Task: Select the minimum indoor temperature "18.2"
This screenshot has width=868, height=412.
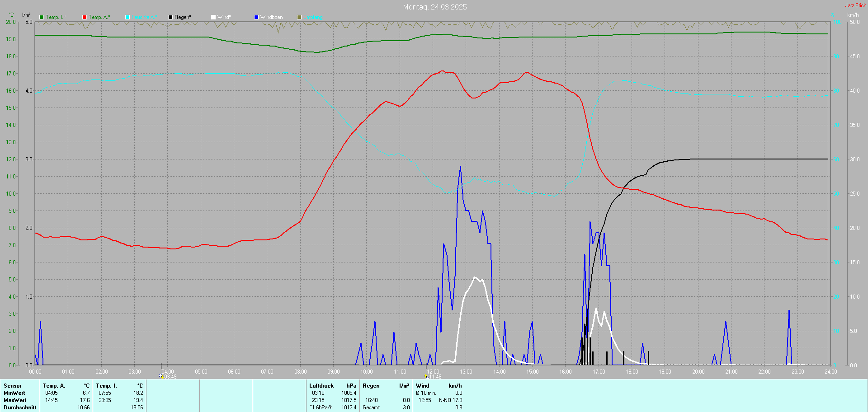Action: pyautogui.click(x=138, y=393)
